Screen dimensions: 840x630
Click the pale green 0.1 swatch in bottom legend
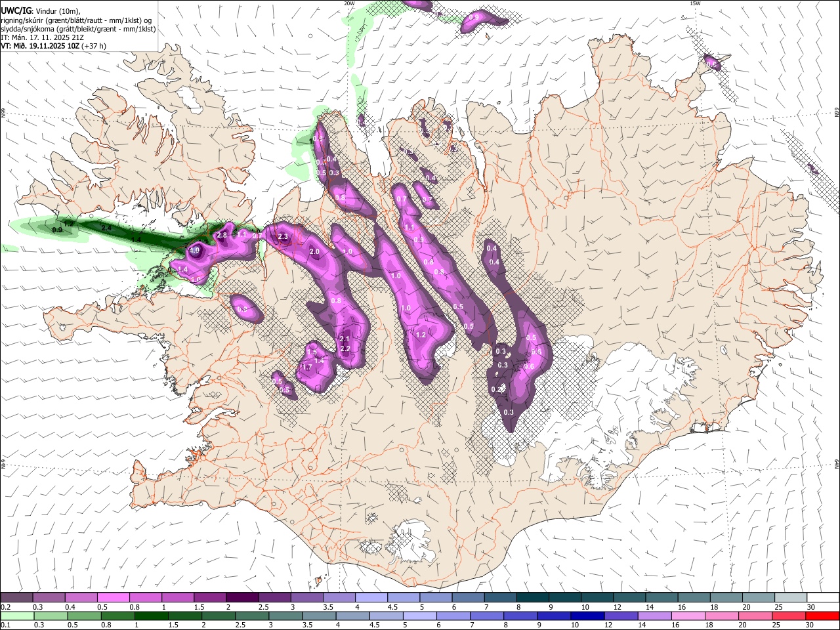coord(17,616)
